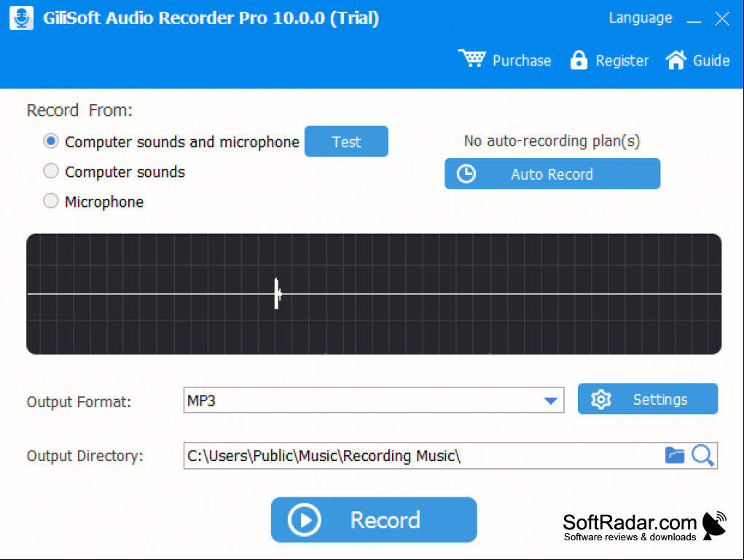Click the Test button

346,141
